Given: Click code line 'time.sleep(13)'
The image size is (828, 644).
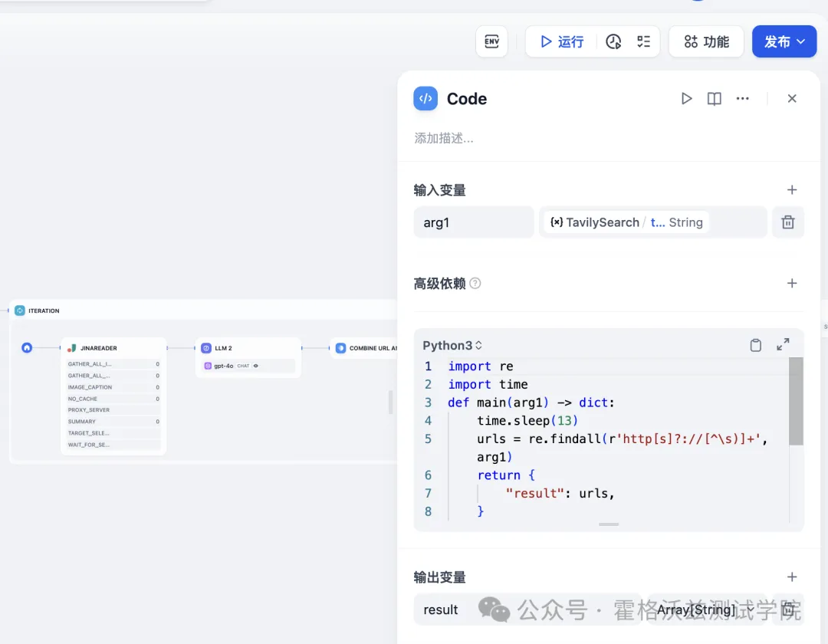Looking at the screenshot, I should click(527, 421).
